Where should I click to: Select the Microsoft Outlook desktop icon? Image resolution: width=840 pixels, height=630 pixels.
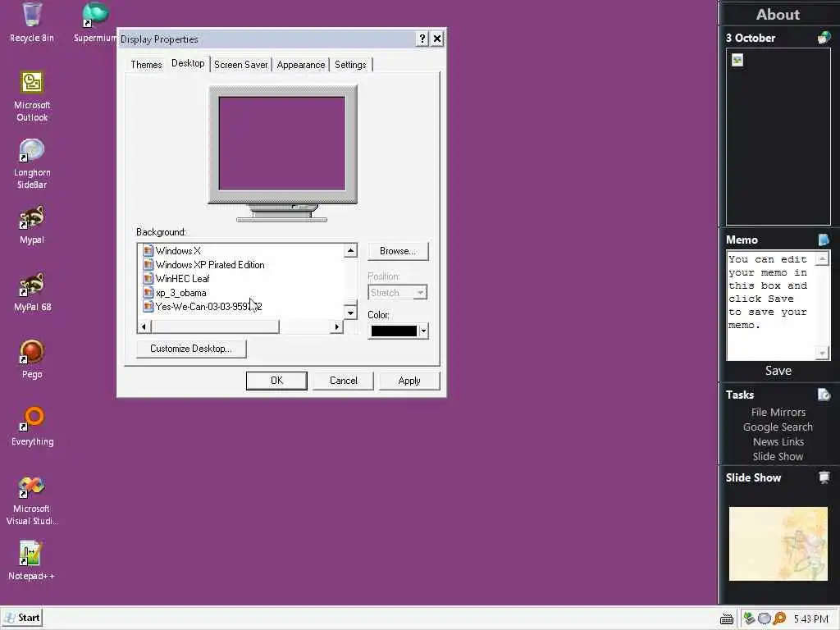[x=32, y=97]
